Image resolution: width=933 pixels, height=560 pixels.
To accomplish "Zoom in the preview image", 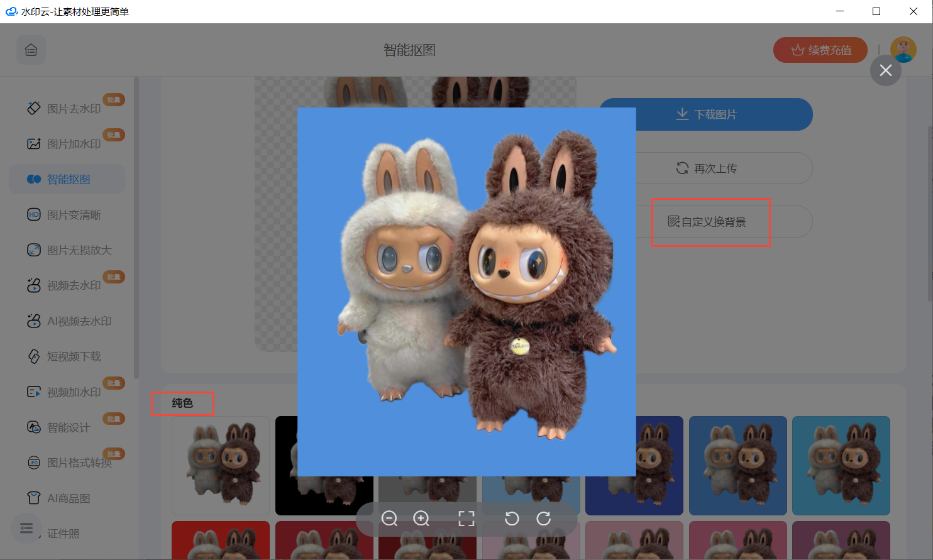I will [421, 519].
